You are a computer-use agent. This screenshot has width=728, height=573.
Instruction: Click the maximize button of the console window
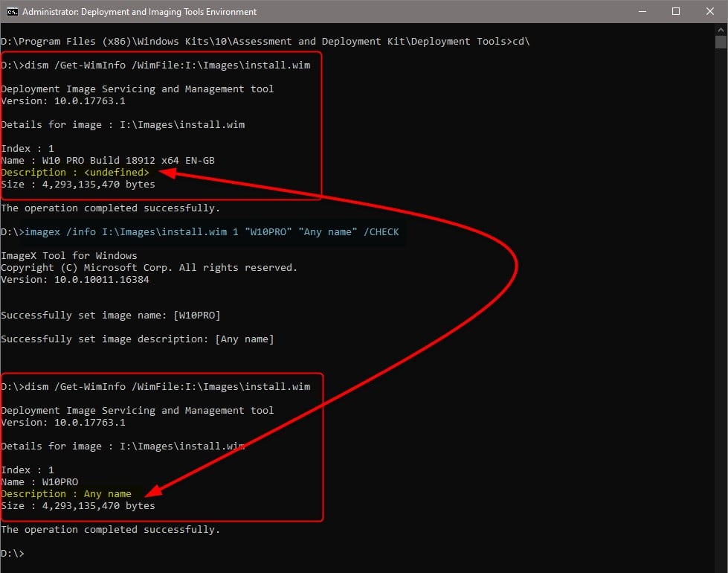(675, 11)
